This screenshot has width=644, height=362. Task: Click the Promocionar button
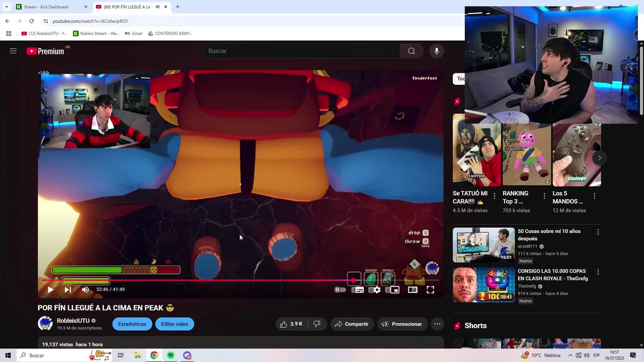401,324
